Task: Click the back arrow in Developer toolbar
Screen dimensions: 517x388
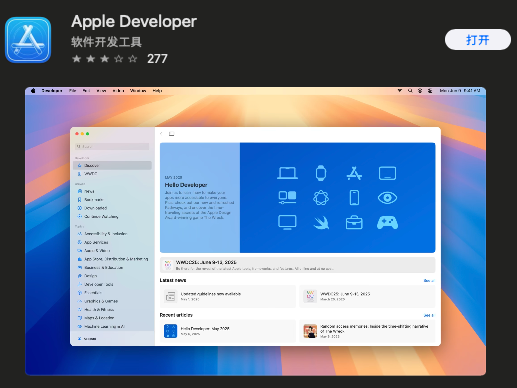Action: point(161,134)
